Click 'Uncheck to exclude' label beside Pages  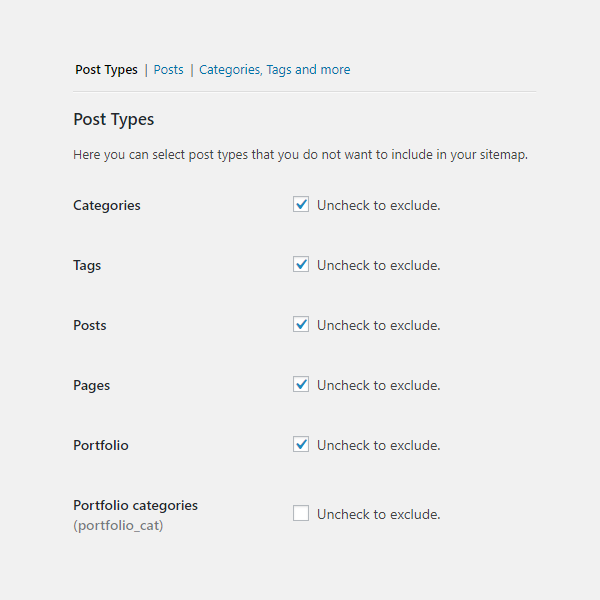tap(378, 385)
